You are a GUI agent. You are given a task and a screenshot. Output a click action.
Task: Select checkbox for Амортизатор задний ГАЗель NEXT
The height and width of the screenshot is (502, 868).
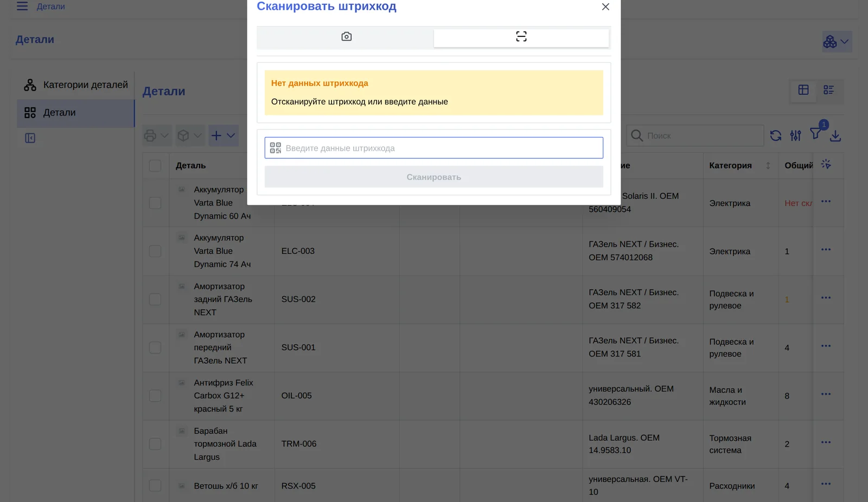(155, 299)
